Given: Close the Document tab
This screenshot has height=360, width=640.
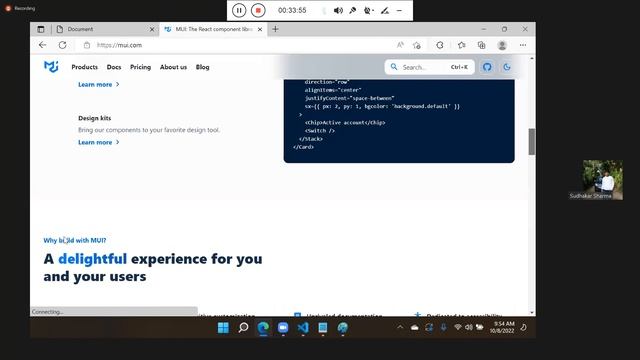Looking at the screenshot, I should coord(152,29).
